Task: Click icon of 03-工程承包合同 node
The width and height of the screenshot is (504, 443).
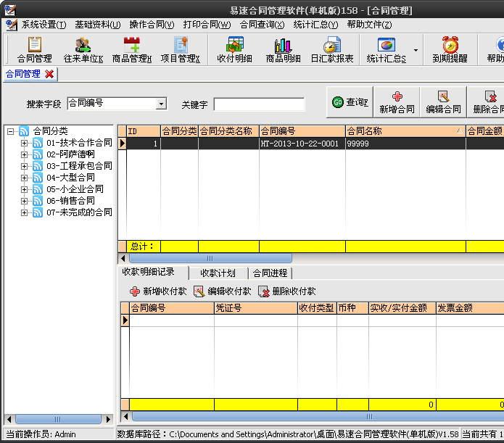Action: [38, 166]
